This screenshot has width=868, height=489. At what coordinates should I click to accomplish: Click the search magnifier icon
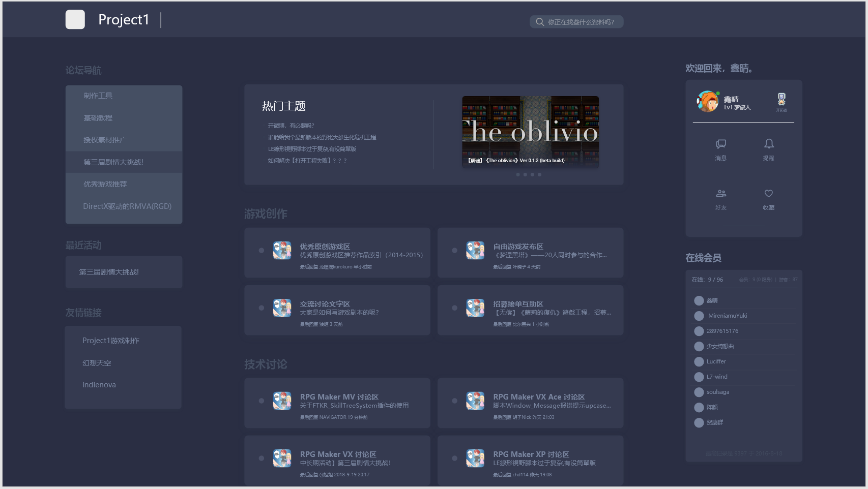tap(540, 22)
